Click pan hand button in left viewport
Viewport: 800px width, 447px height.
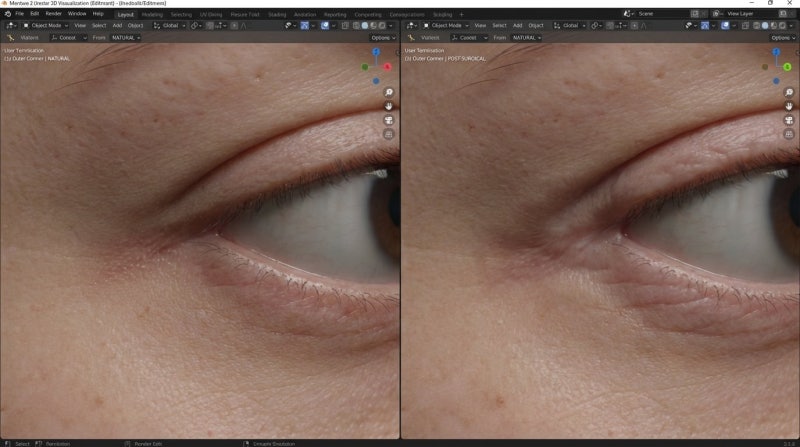[389, 106]
